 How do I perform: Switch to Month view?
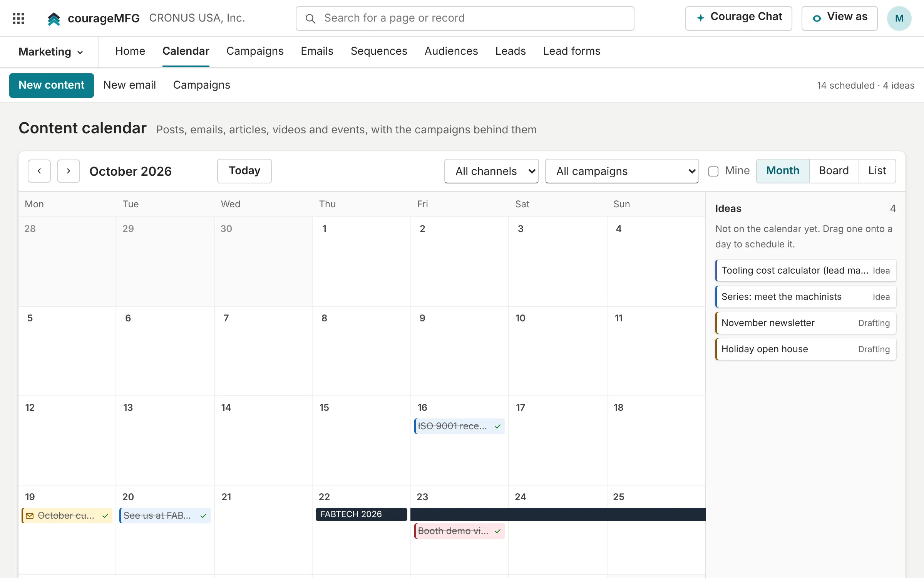[x=783, y=171]
